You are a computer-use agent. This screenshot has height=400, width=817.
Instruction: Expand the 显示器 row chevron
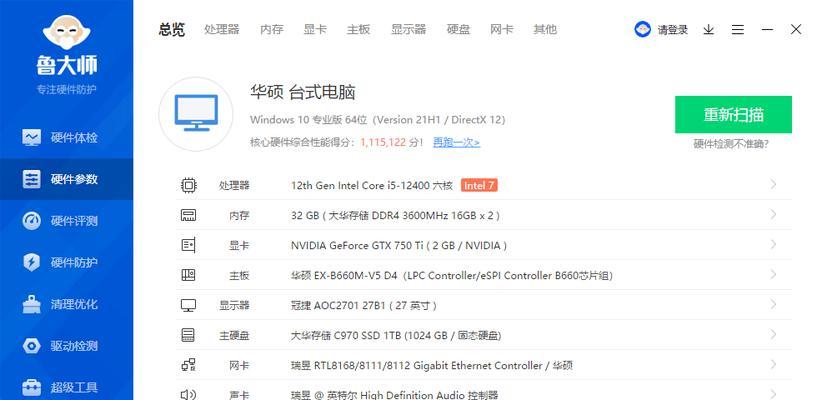click(773, 304)
